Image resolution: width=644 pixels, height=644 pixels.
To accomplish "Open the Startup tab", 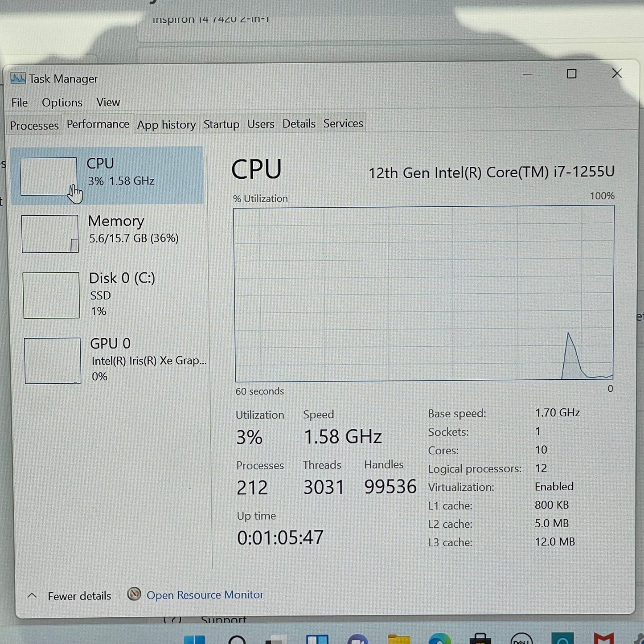I will (221, 124).
